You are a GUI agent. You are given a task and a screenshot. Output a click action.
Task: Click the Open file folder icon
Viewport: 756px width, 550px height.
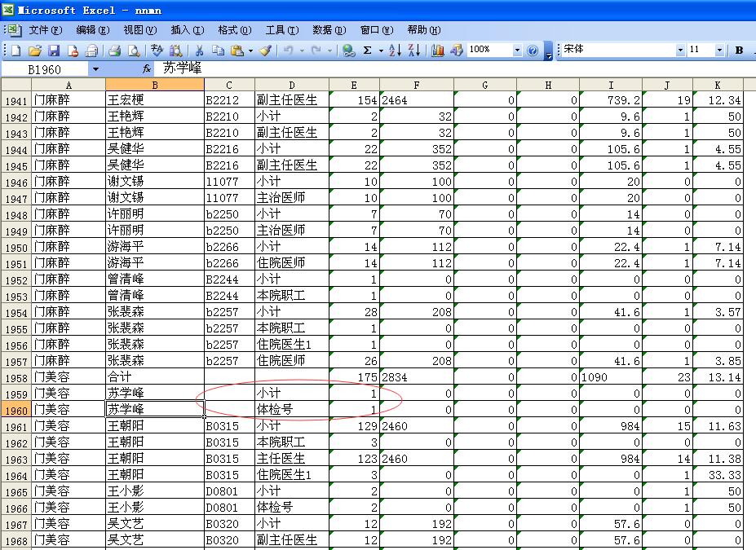pos(35,50)
